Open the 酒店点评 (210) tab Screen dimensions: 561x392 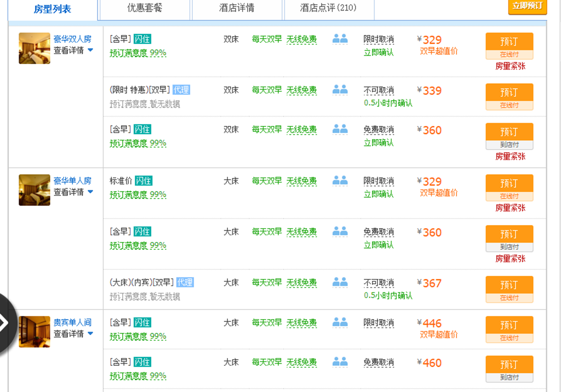[x=328, y=8]
